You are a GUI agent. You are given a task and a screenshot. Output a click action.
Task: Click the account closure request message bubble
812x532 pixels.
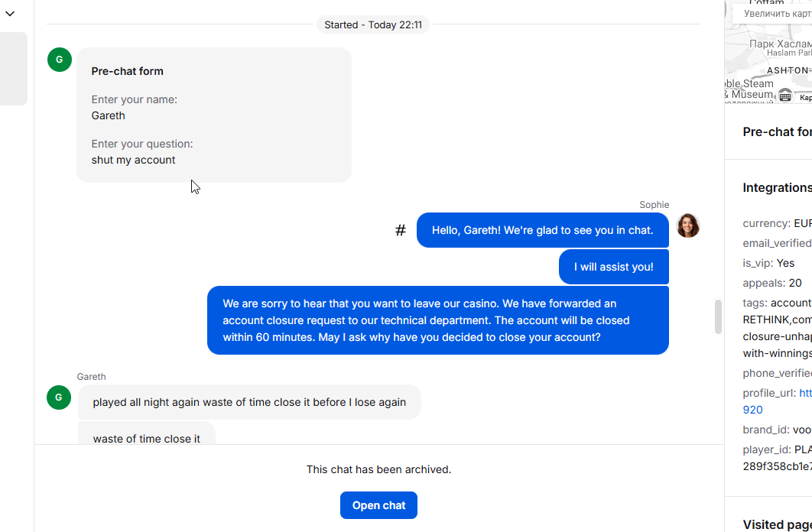click(x=437, y=320)
